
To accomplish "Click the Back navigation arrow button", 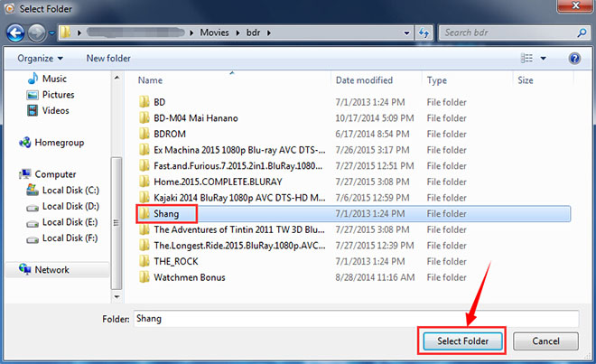I will click(15, 33).
